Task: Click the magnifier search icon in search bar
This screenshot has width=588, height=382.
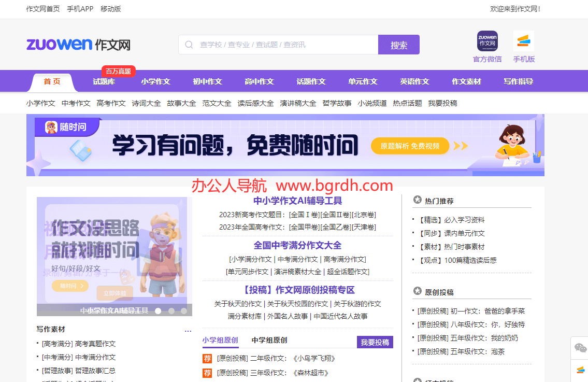Action: (x=189, y=45)
